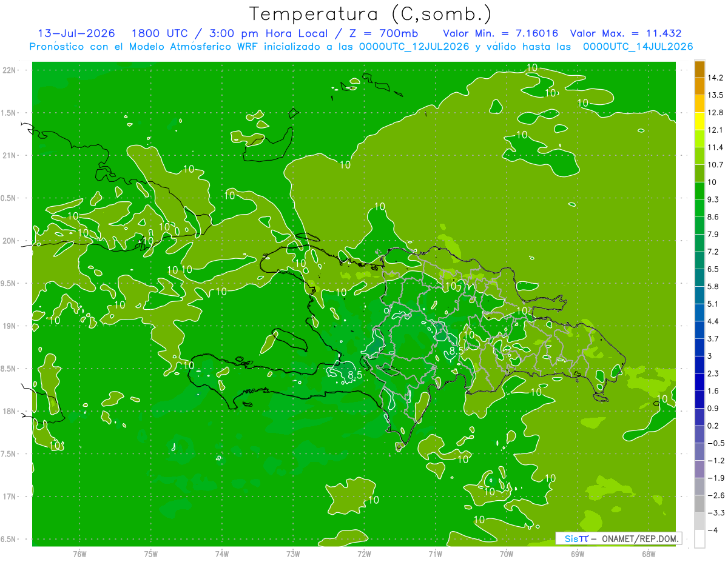Click the '0000UTC_14JUL2026' valid-until time text

click(638, 47)
